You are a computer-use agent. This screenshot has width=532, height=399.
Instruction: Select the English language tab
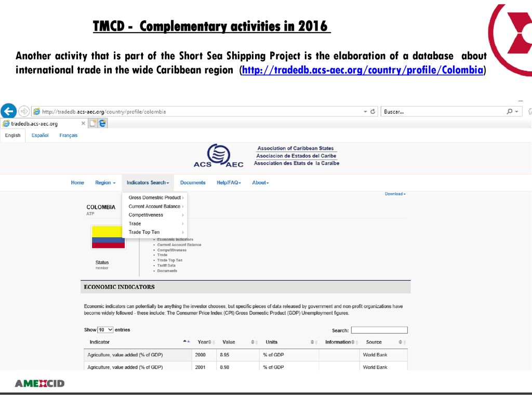coord(12,136)
